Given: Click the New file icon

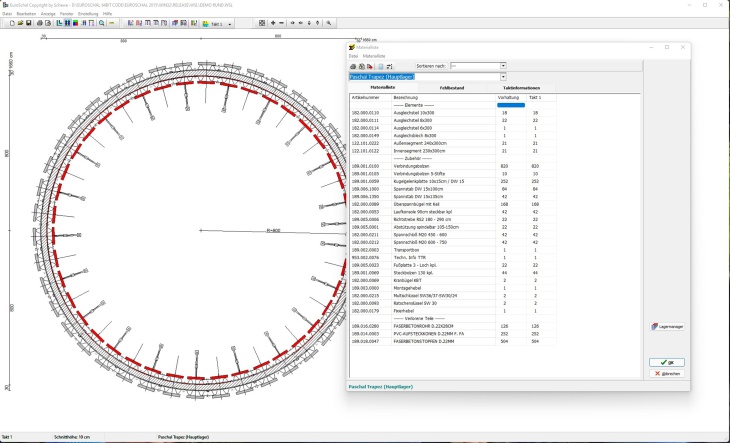Looking at the screenshot, I should pos(11,23).
